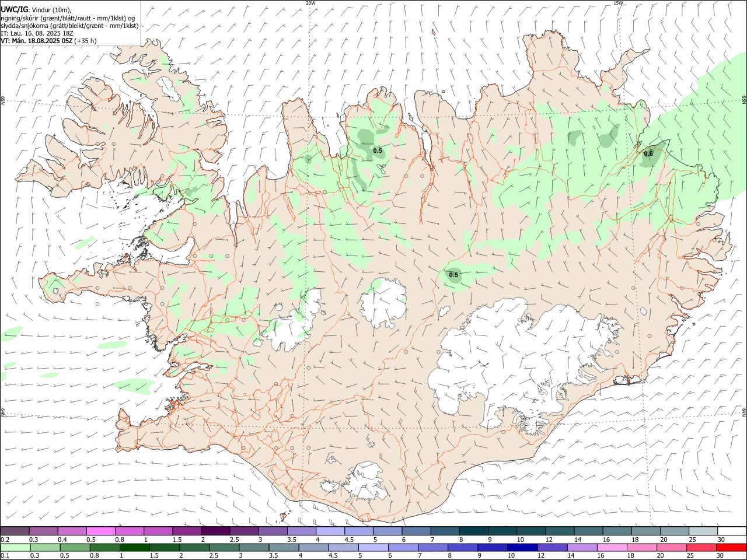747x560 pixels.
Task: Click the '4.5' label on the rain scale
Action: pyautogui.click(x=333, y=556)
